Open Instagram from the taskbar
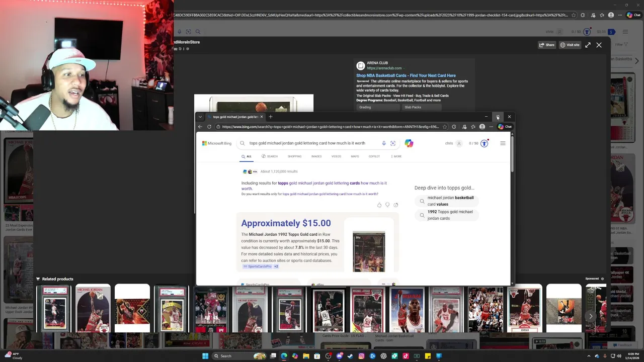644x362 pixels. (361, 356)
